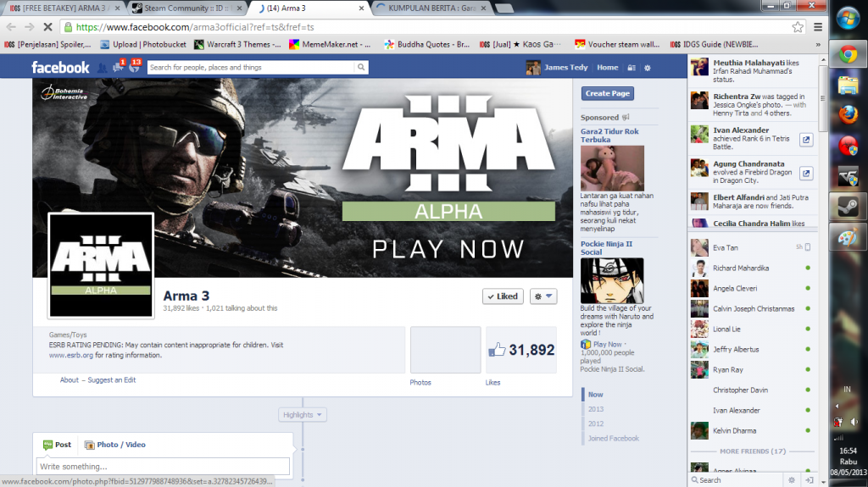Toggle the Liked button on Arma 3
Screen dimensions: 868x487
(x=503, y=296)
